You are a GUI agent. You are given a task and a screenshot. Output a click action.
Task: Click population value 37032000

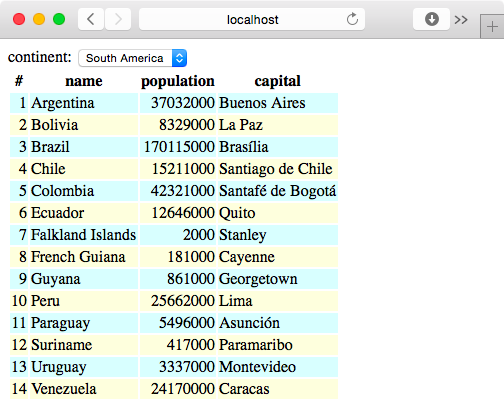(x=178, y=103)
